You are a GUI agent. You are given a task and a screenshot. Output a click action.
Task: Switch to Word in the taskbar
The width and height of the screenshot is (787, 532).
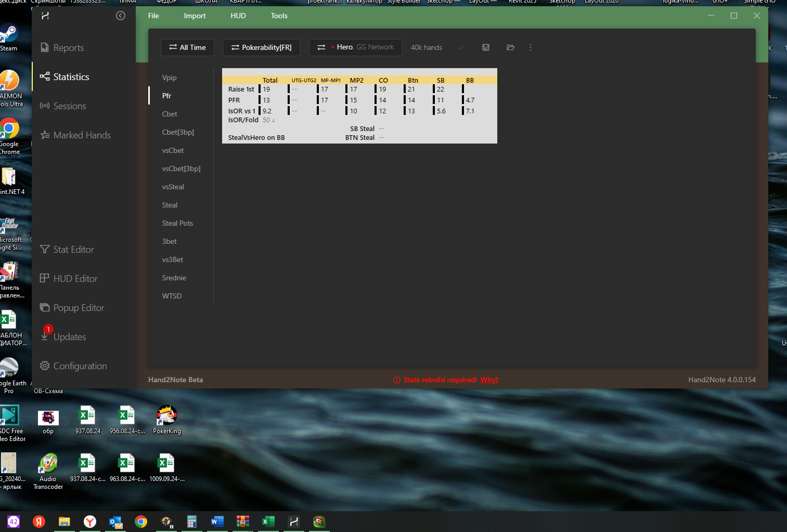(217, 522)
